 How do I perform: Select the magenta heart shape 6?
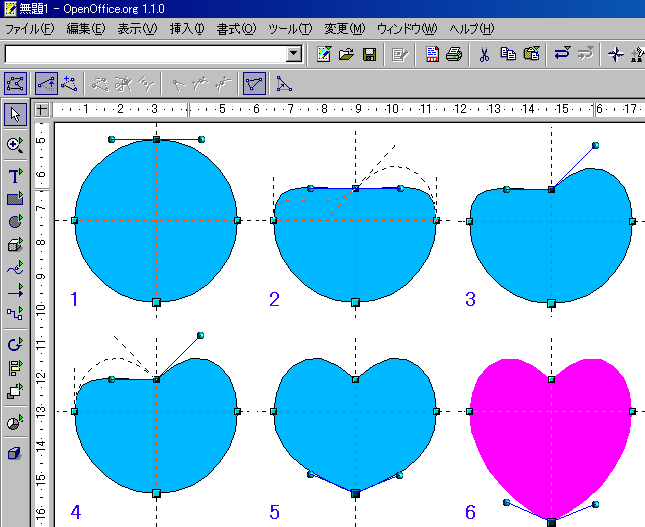pyautogui.click(x=551, y=440)
